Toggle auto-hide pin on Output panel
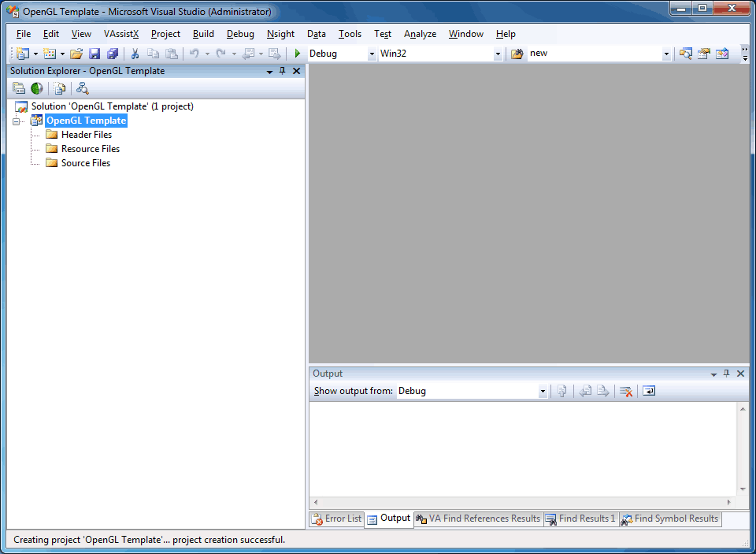The width and height of the screenshot is (756, 554). (x=727, y=374)
